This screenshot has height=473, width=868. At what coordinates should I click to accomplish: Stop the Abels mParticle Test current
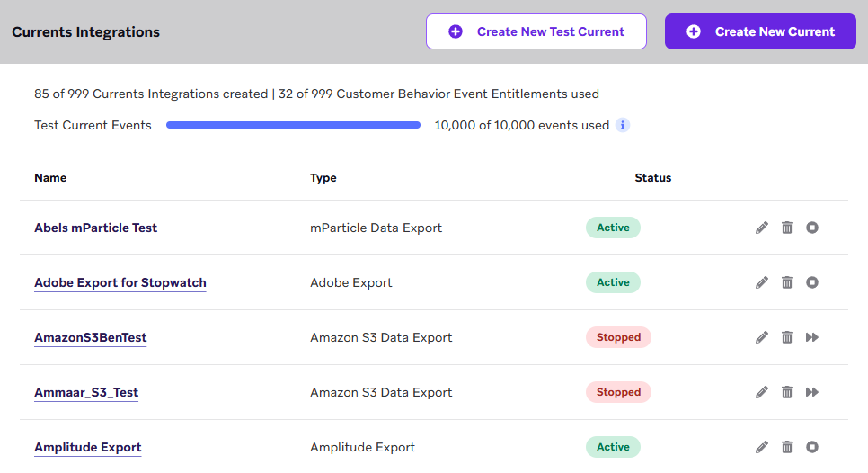(812, 228)
